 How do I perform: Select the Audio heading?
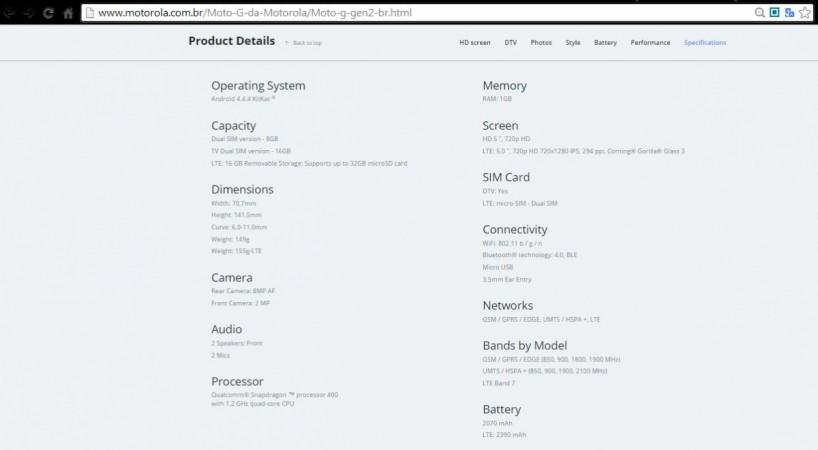(x=226, y=329)
